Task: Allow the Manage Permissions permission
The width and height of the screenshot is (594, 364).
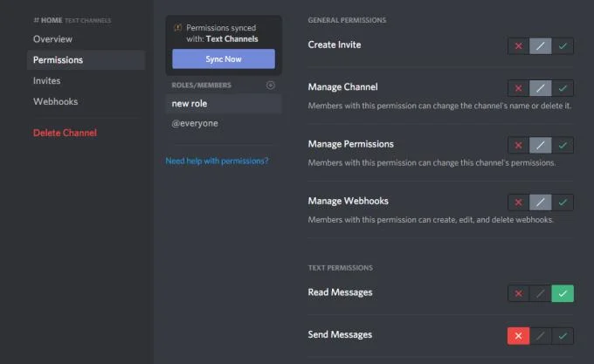Action: (563, 145)
